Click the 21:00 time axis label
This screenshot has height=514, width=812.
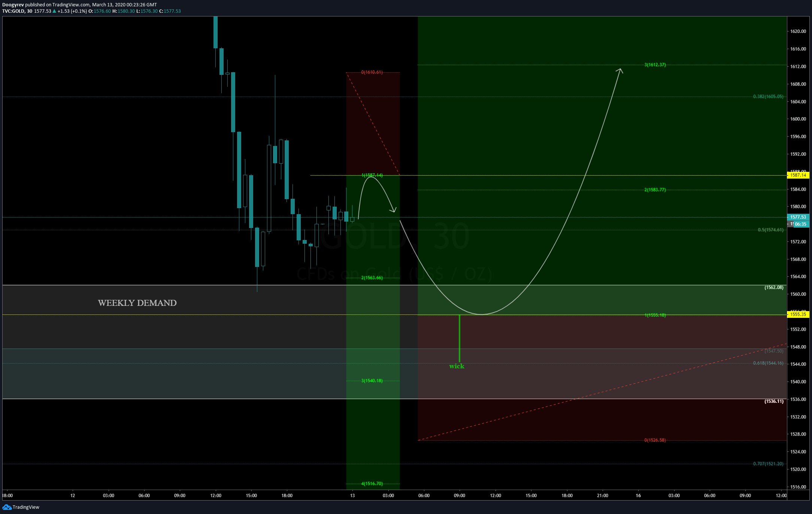603,496
